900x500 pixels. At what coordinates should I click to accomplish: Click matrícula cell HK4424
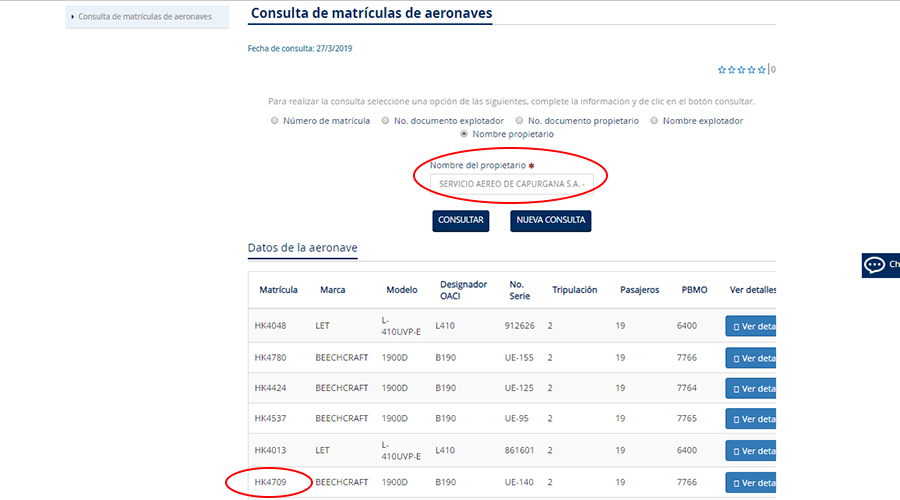[270, 388]
